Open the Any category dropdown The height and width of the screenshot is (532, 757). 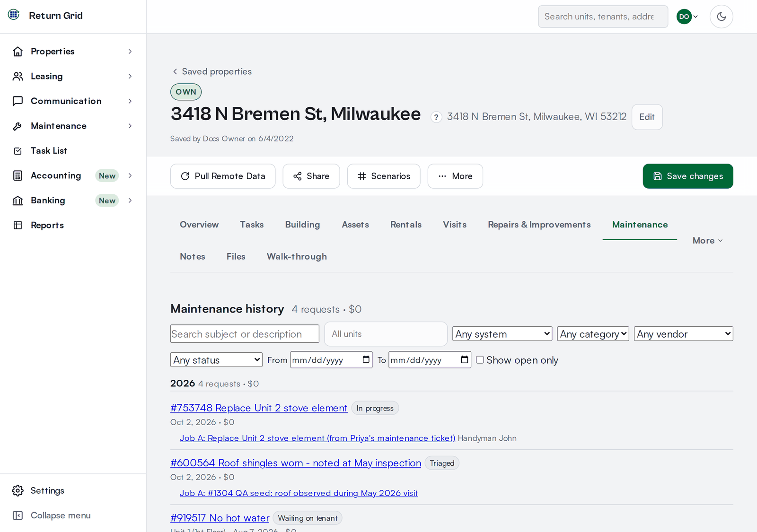(x=593, y=334)
